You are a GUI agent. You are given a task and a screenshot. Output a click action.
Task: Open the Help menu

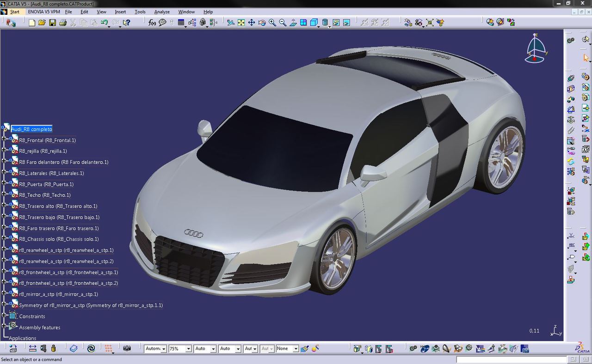[208, 12]
